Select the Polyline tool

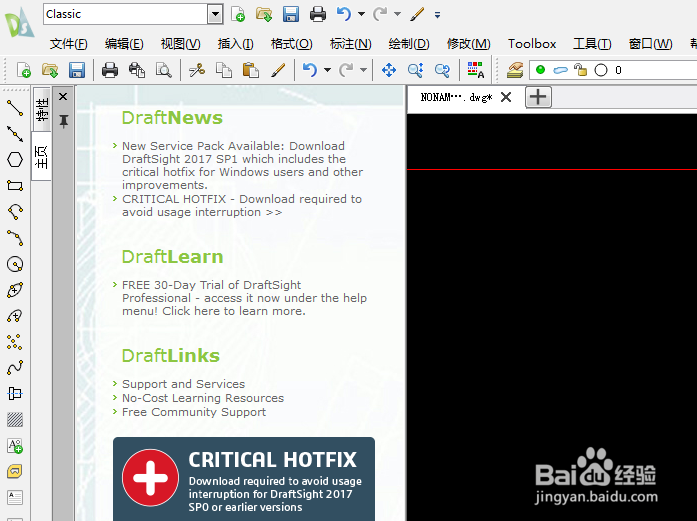[x=15, y=238]
